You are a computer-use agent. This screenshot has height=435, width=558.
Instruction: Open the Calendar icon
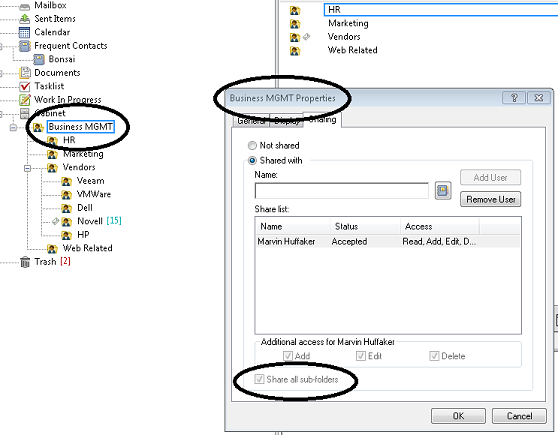coord(25,32)
